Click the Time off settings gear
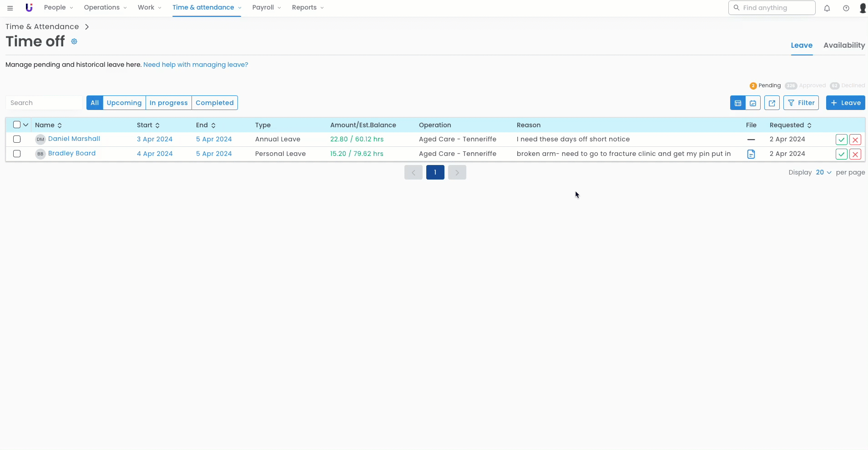Screen dimensions: 868x450 pos(74,42)
